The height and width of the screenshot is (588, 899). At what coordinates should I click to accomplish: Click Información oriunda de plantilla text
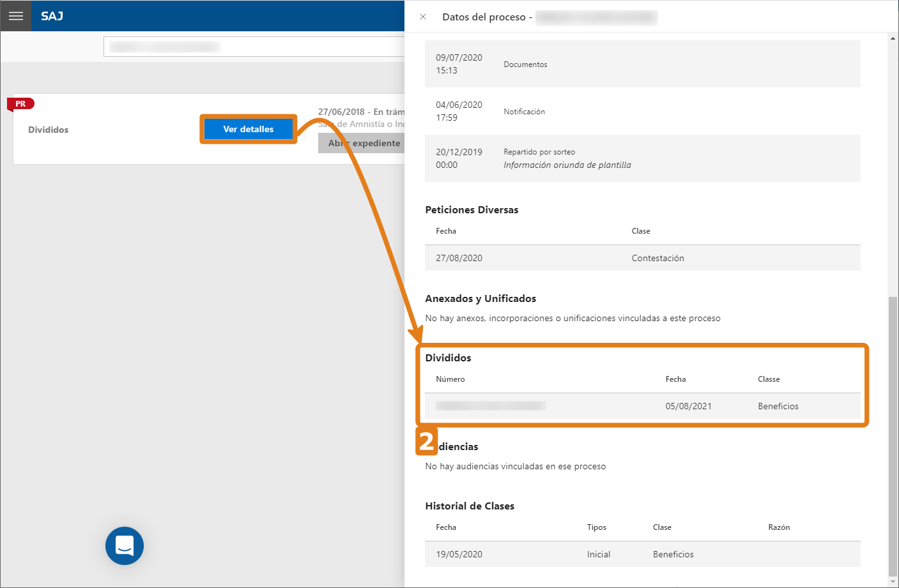[567, 165]
